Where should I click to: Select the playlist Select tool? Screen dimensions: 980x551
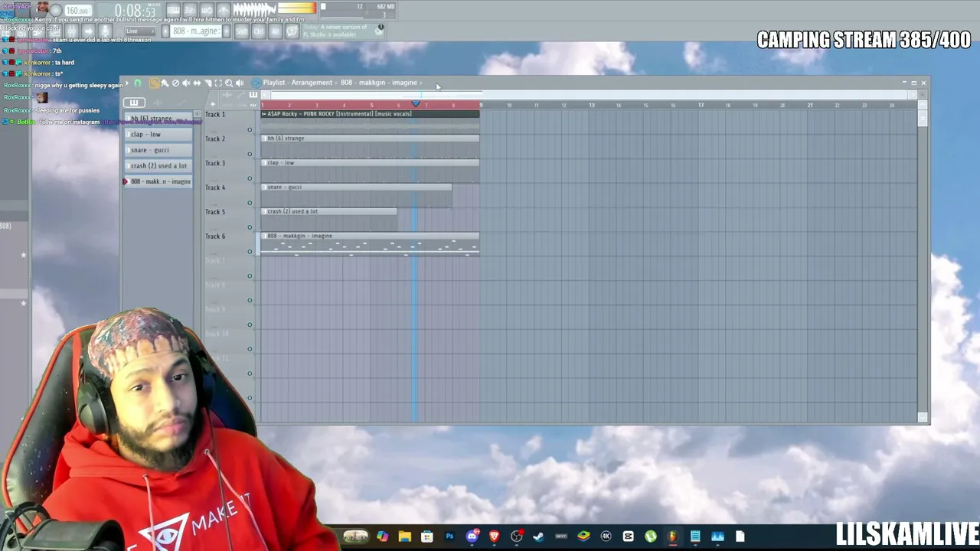pos(218,83)
